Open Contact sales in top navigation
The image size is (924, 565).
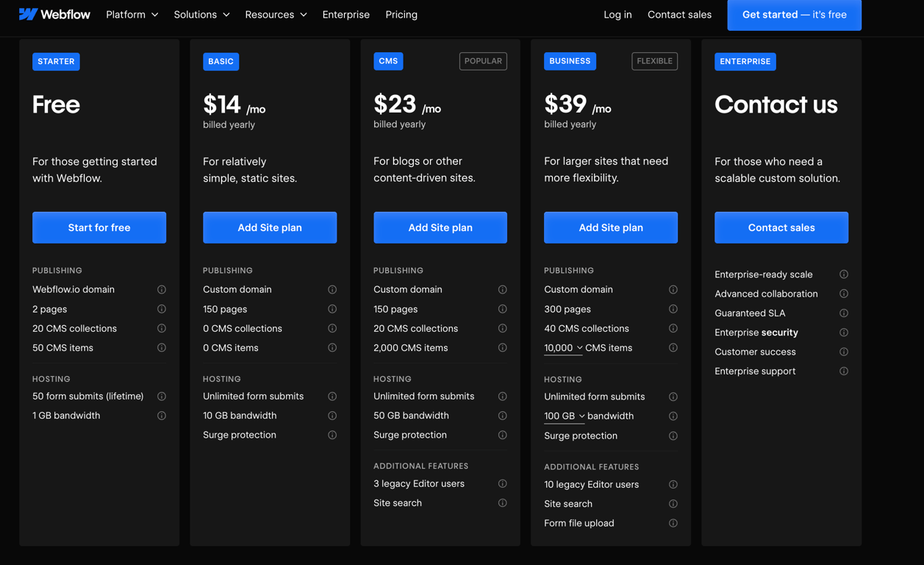[x=679, y=15]
